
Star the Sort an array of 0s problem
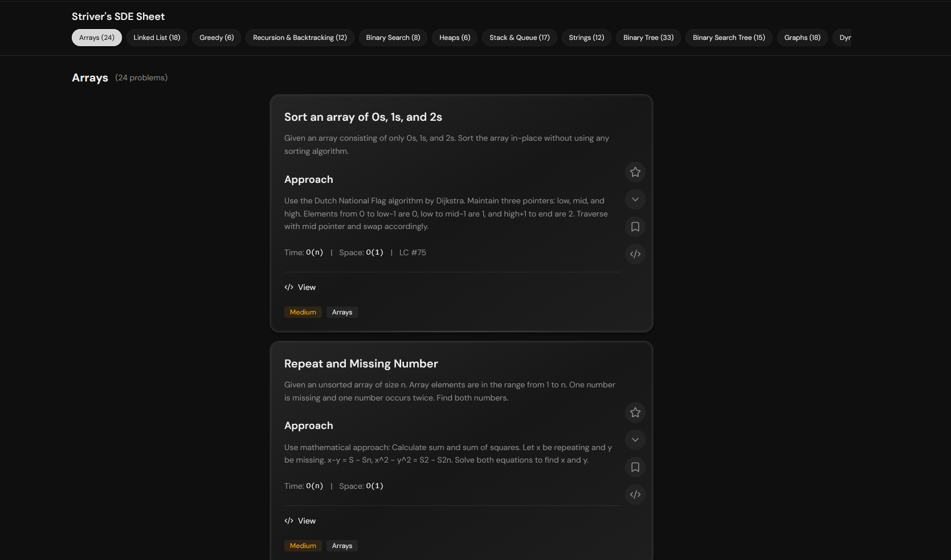point(635,172)
